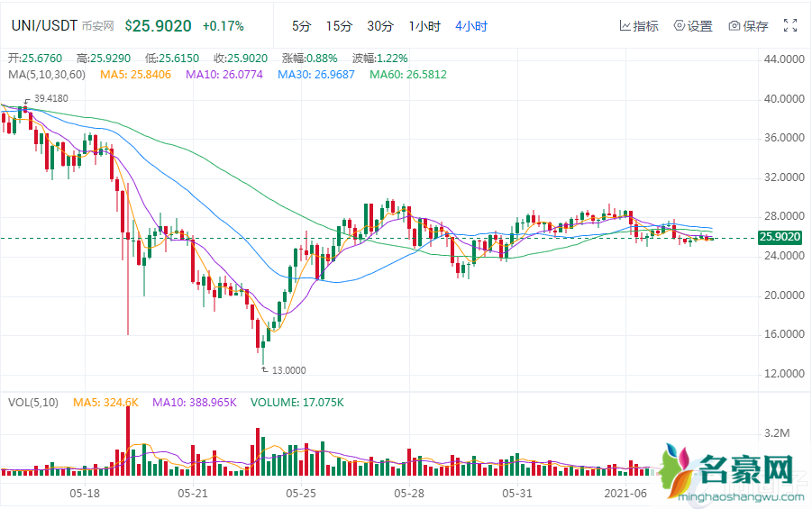Click the VOLUME: 17.075K legend
This screenshot has width=812, height=509.
point(297,403)
